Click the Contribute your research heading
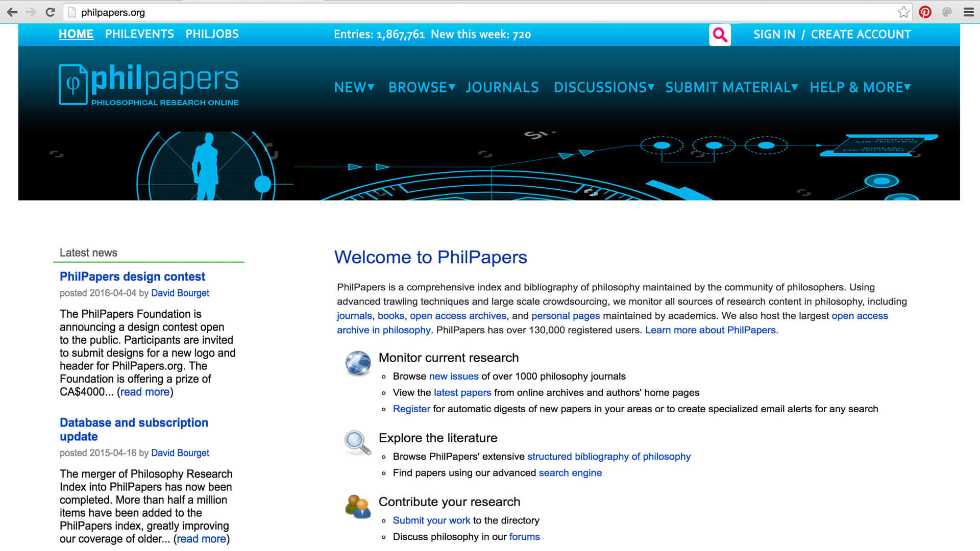 click(449, 502)
